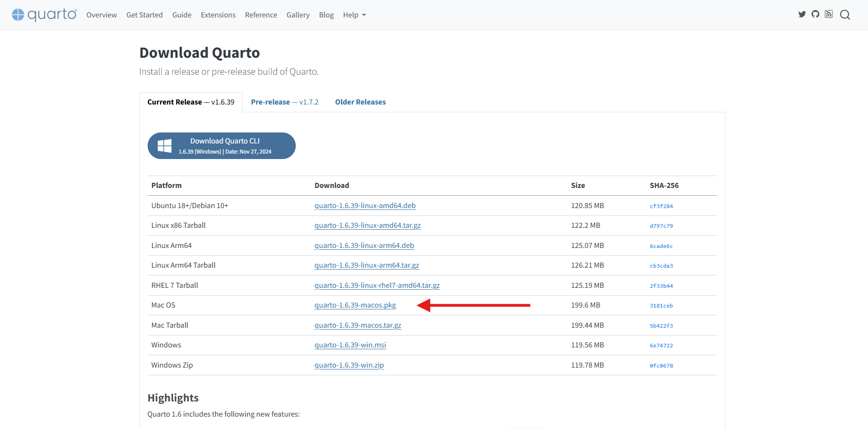Download quarto-1.6.39-win.zip

click(x=349, y=365)
